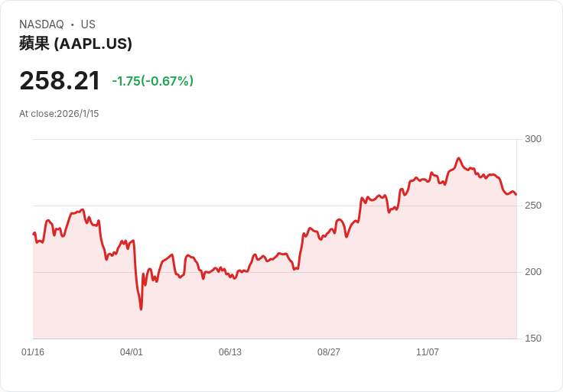Click the pink shaded area under line
The height and width of the screenshot is (392, 563).
point(306,306)
